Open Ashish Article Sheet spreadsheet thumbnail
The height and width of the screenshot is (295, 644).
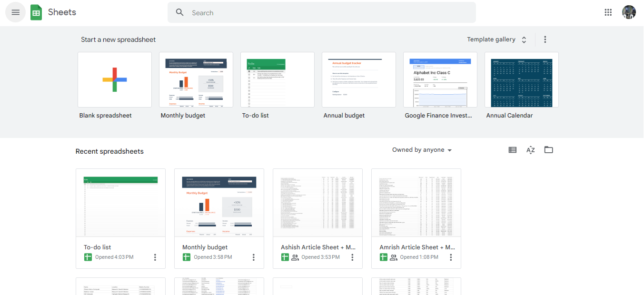[x=318, y=203]
